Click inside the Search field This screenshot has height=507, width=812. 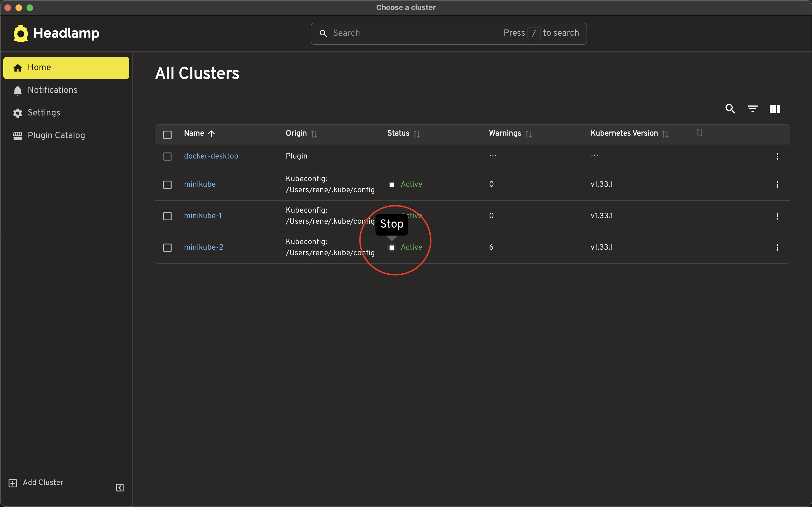click(403, 33)
